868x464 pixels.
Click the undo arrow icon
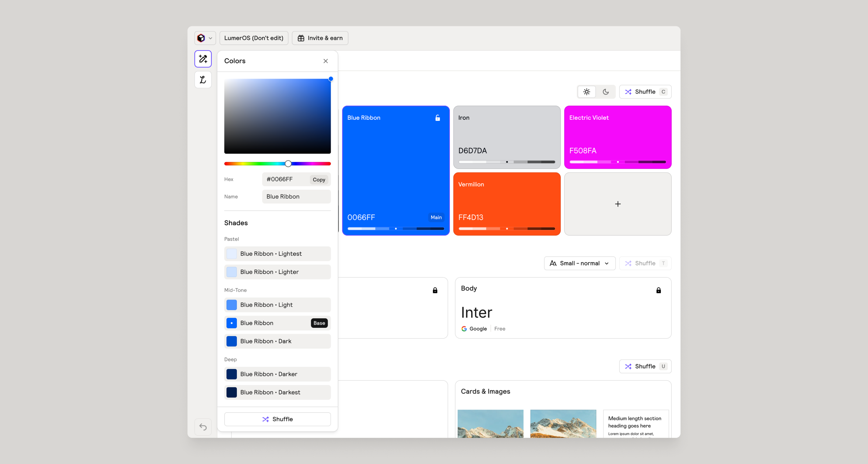[203, 427]
